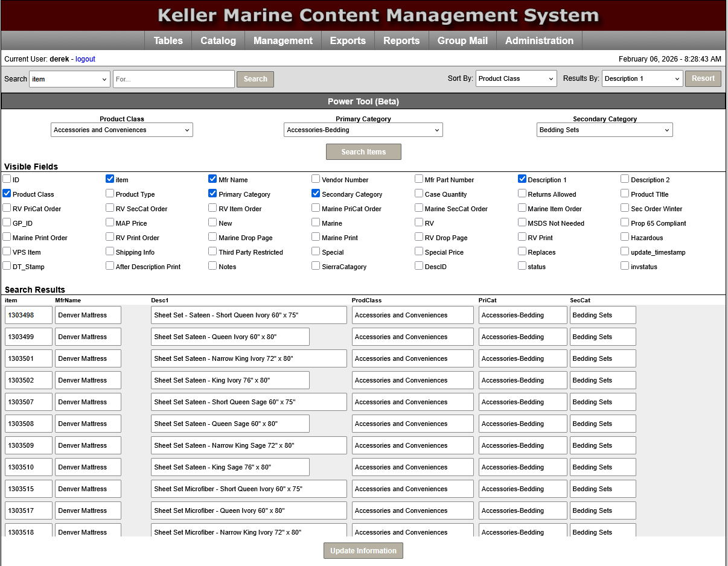Open the Reports menu
Image resolution: width=728 pixels, height=566 pixels.
pos(401,40)
